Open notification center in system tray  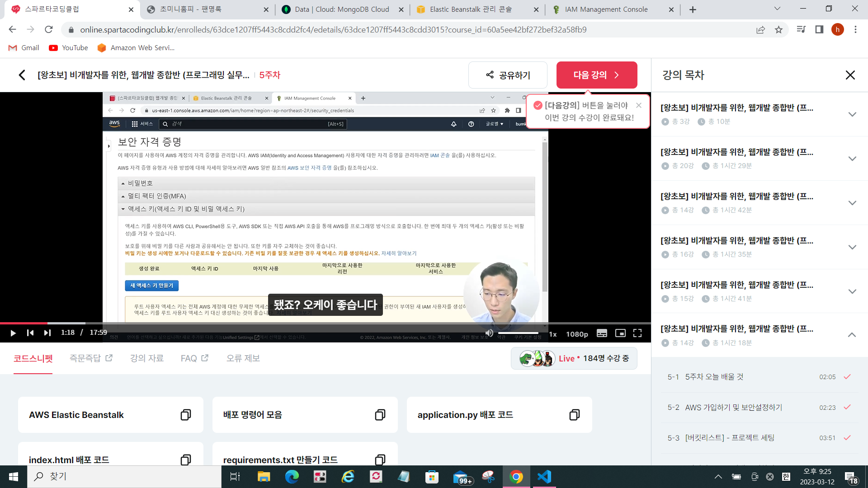pyautogui.click(x=850, y=477)
